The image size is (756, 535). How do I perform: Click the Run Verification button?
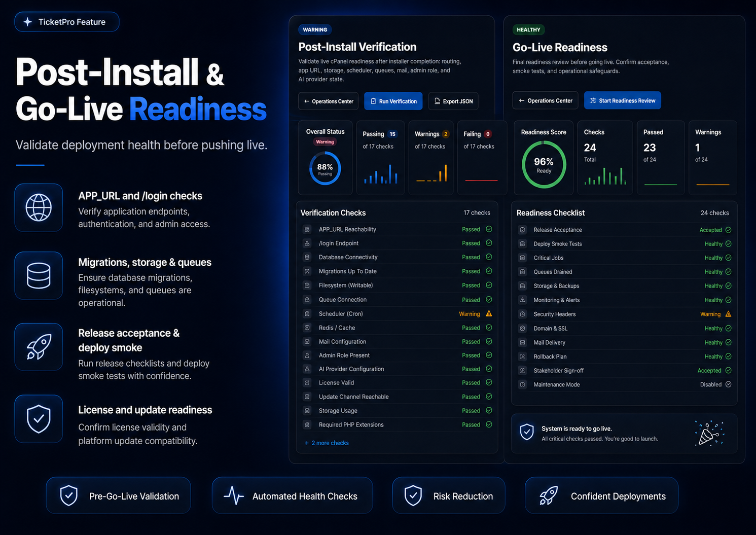click(393, 101)
